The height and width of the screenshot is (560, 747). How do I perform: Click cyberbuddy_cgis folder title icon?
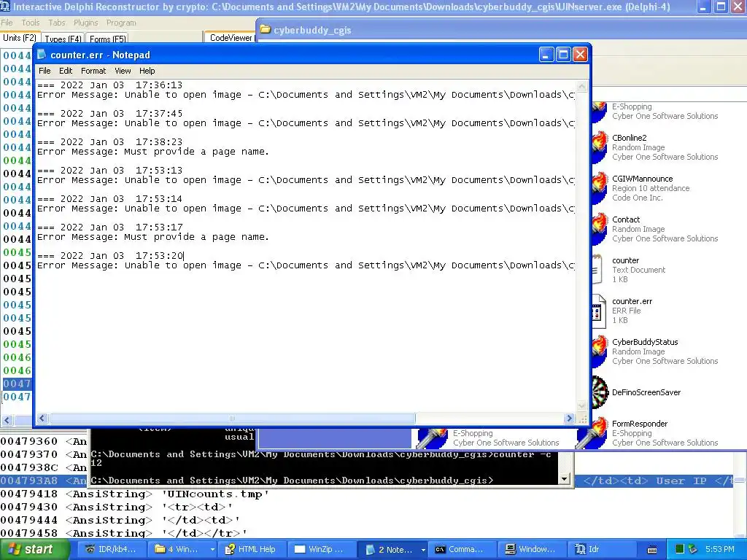[x=266, y=29]
